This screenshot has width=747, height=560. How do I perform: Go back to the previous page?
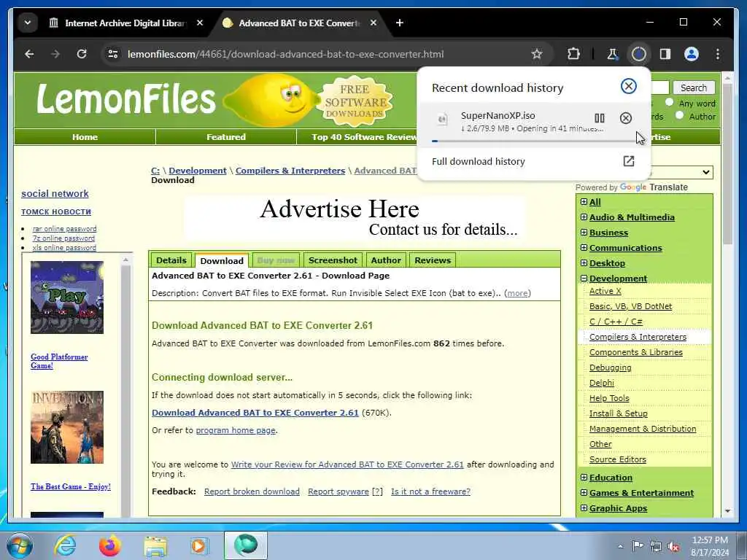click(x=29, y=54)
